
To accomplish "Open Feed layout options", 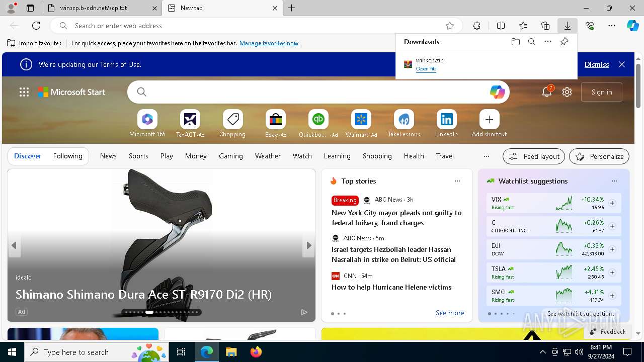I will click(x=534, y=156).
